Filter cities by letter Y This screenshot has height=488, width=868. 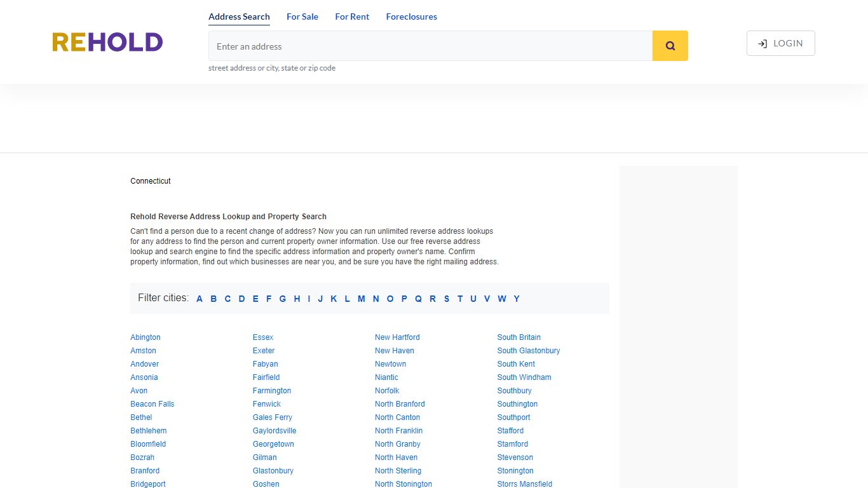click(517, 299)
